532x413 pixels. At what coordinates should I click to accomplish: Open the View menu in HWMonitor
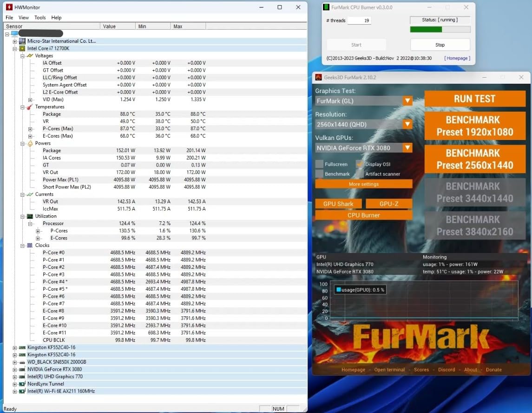click(23, 17)
